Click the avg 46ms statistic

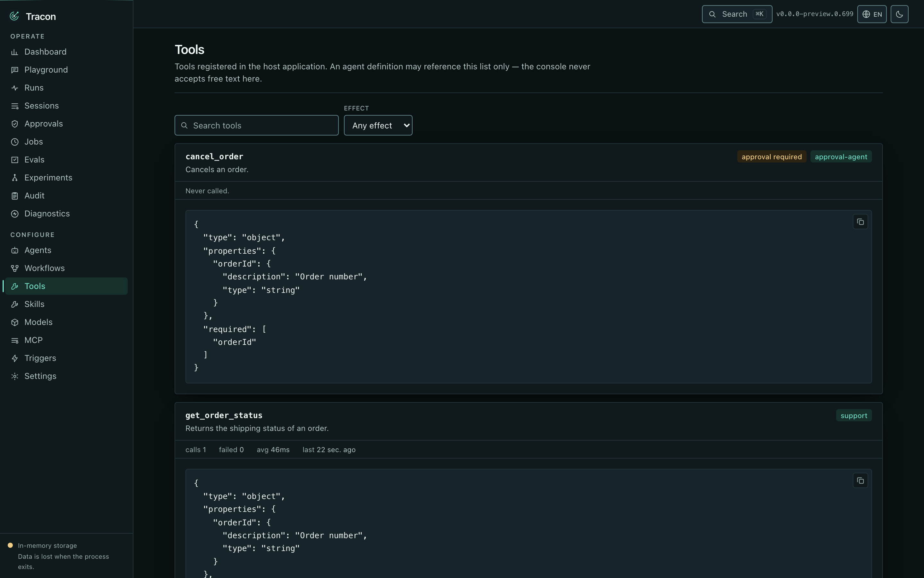coord(273,450)
